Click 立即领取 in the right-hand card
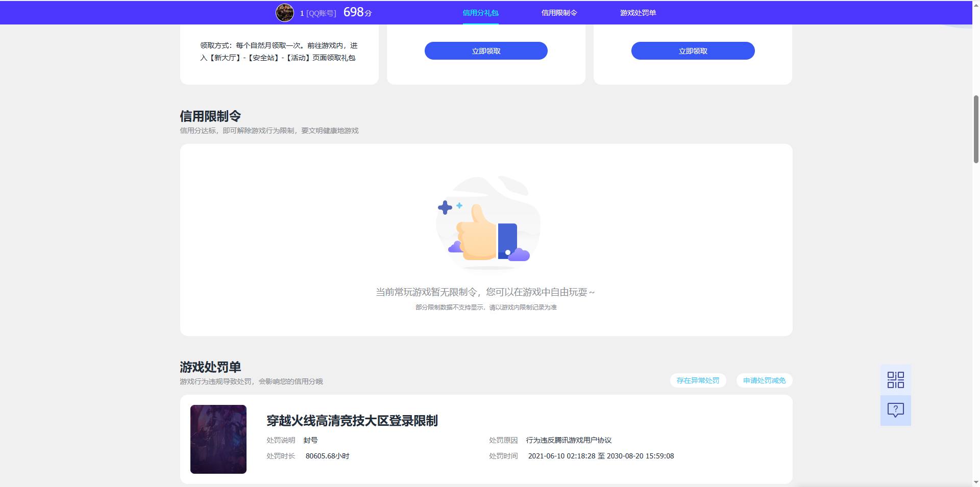This screenshot has height=487, width=980. (693, 51)
